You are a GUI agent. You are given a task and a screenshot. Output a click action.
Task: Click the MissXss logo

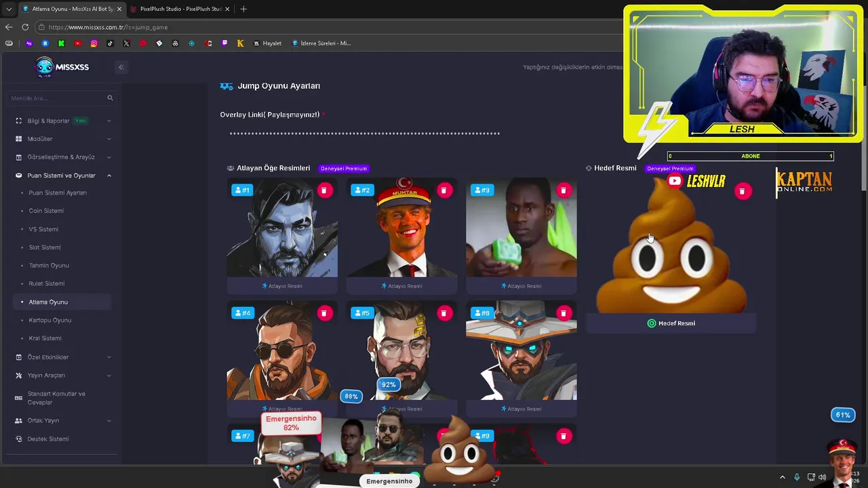pyautogui.click(x=62, y=66)
